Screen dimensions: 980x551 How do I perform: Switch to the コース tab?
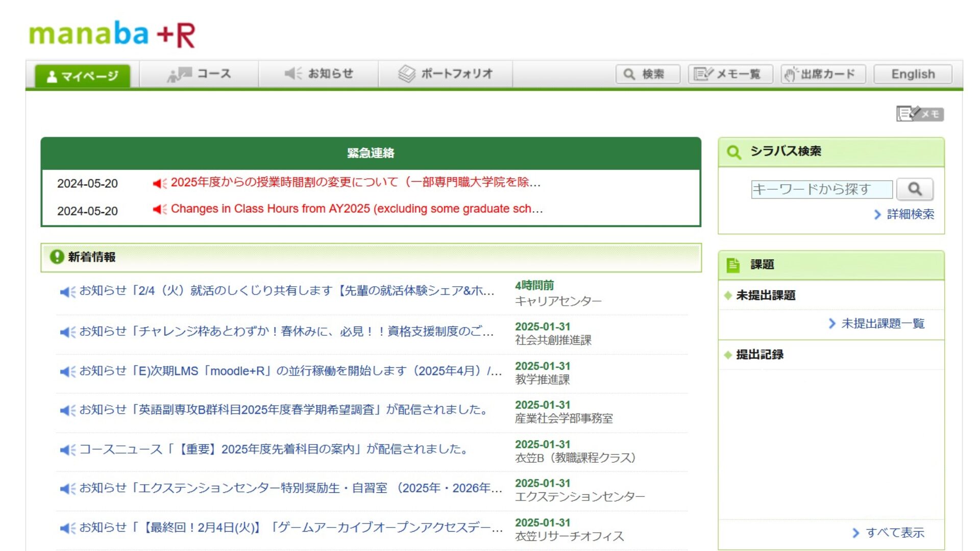click(x=200, y=74)
